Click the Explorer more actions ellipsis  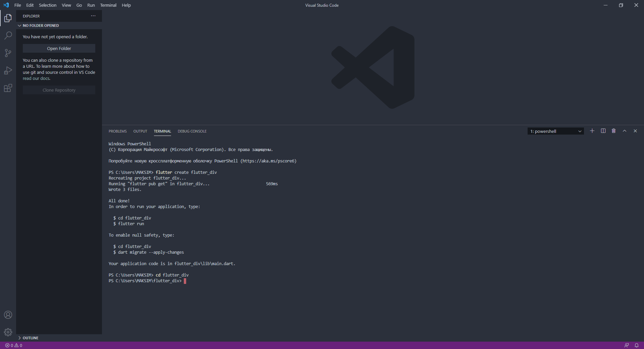coord(93,16)
